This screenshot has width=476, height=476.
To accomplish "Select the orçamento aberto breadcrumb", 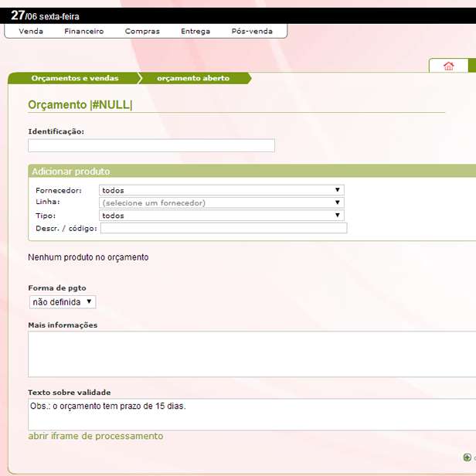I will click(x=193, y=78).
